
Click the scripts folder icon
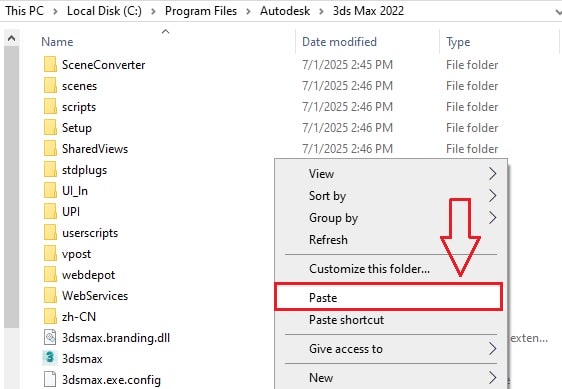click(x=50, y=107)
